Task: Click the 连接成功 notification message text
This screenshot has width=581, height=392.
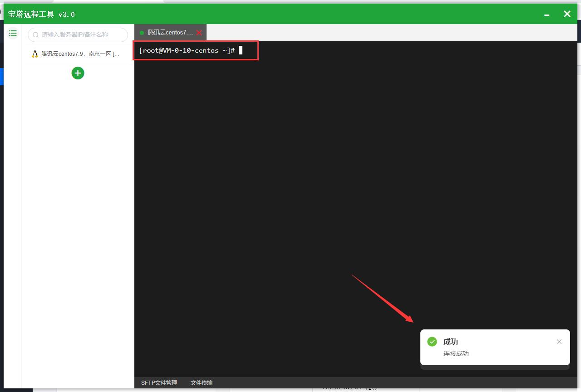Action: tap(456, 353)
